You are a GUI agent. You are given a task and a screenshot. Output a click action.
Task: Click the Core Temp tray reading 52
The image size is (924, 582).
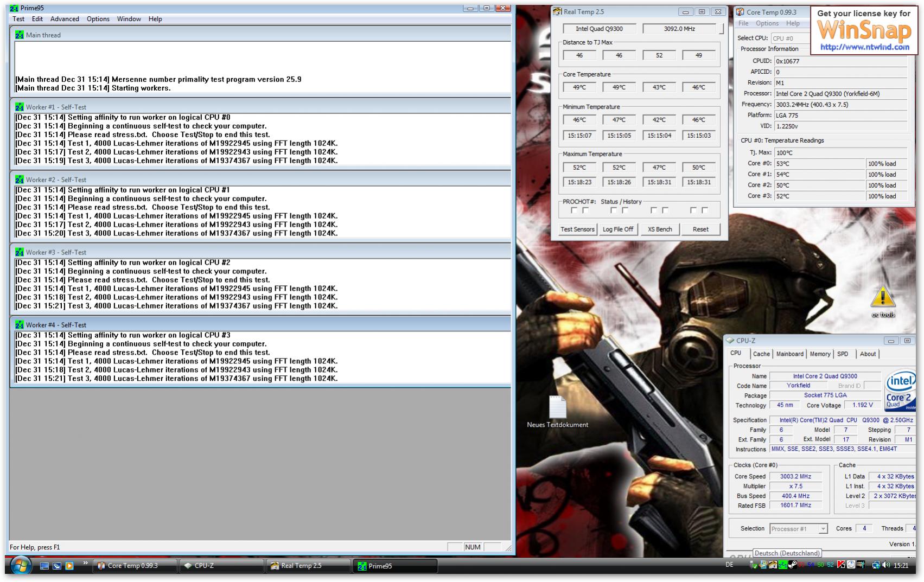coord(830,565)
